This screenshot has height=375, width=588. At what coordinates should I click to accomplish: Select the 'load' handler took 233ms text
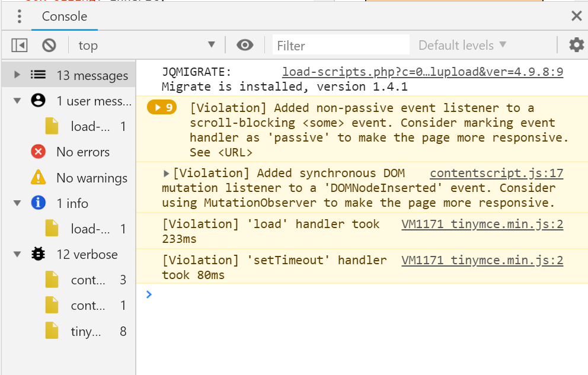pyautogui.click(x=270, y=232)
